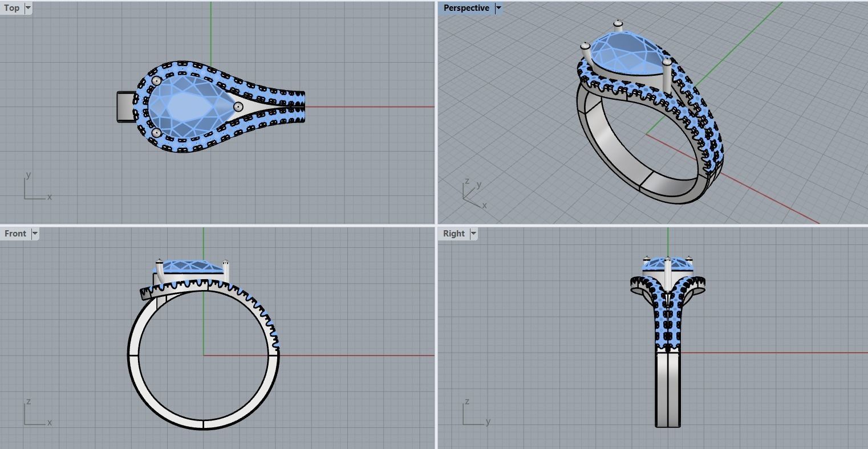The height and width of the screenshot is (449, 868).
Task: Select the pointed-end prong in Top view
Action: 238,107
